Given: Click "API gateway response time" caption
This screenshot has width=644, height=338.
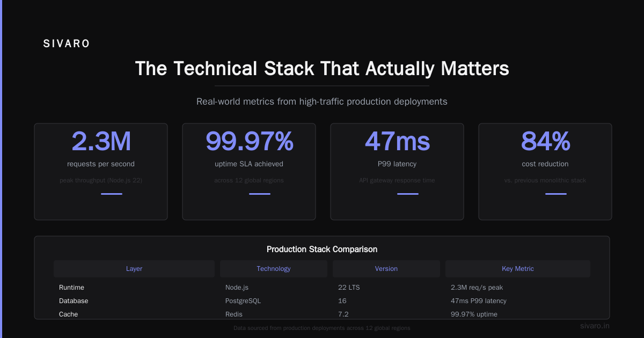Looking at the screenshot, I should pos(397,180).
